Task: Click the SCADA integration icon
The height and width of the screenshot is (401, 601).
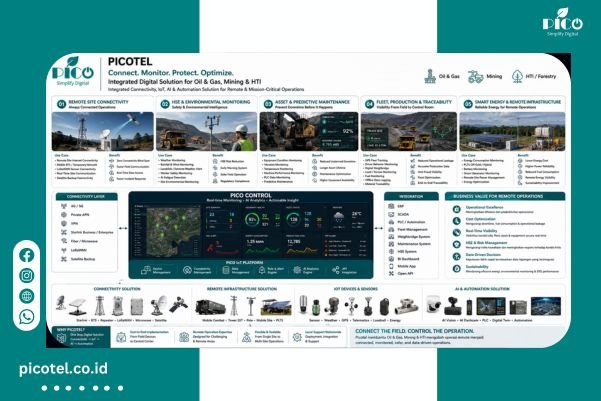Action: 391,214
